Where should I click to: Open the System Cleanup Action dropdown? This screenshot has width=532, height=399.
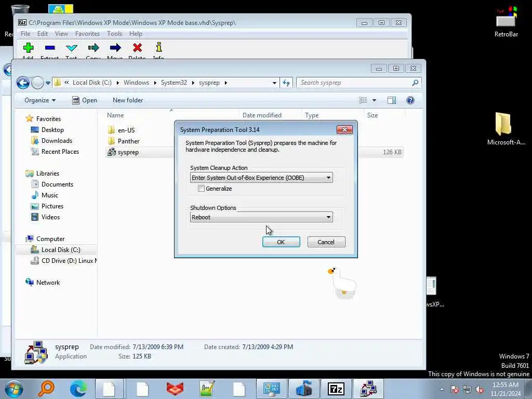point(261,178)
